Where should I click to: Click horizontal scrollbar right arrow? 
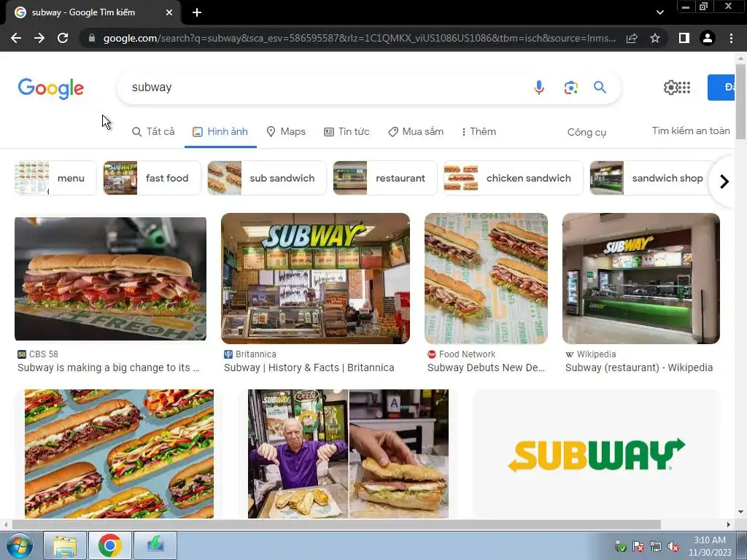(729, 525)
